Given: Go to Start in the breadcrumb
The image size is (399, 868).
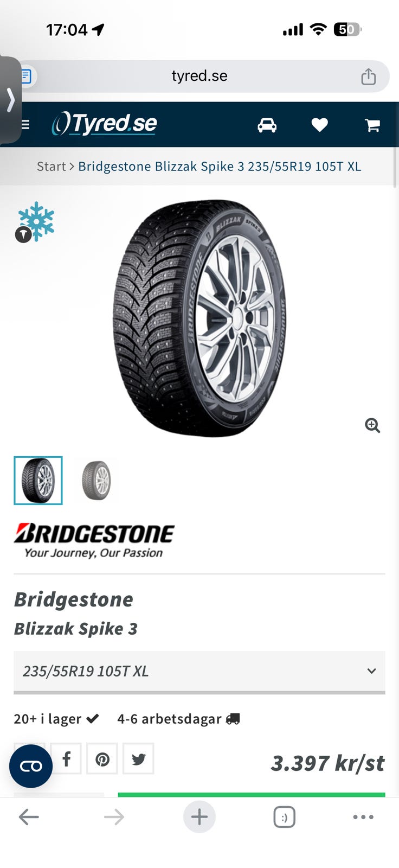Looking at the screenshot, I should (51, 167).
